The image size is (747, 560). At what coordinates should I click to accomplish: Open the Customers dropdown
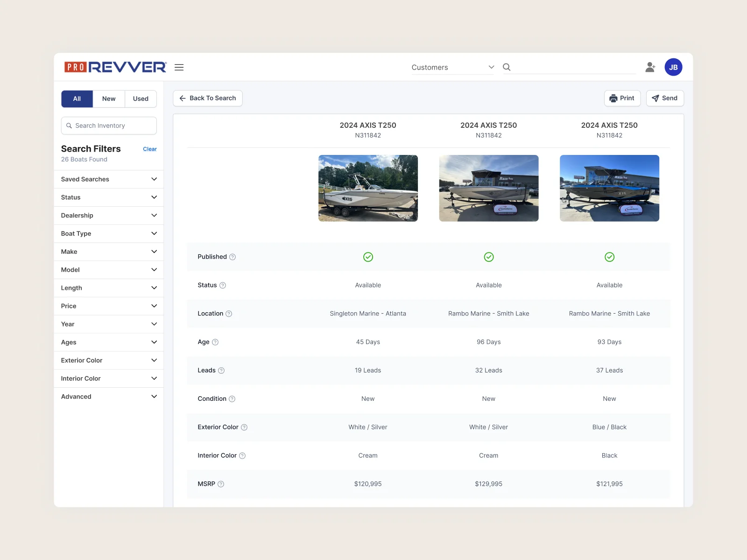(x=452, y=67)
